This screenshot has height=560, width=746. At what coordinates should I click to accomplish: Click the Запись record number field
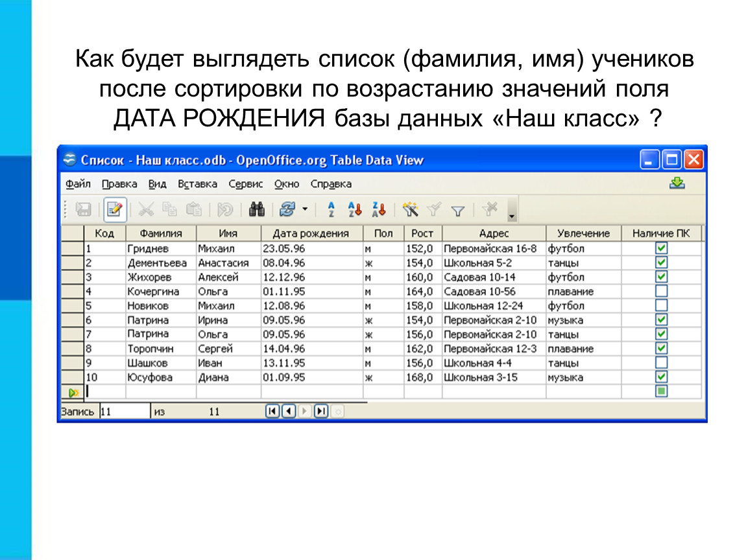125,411
